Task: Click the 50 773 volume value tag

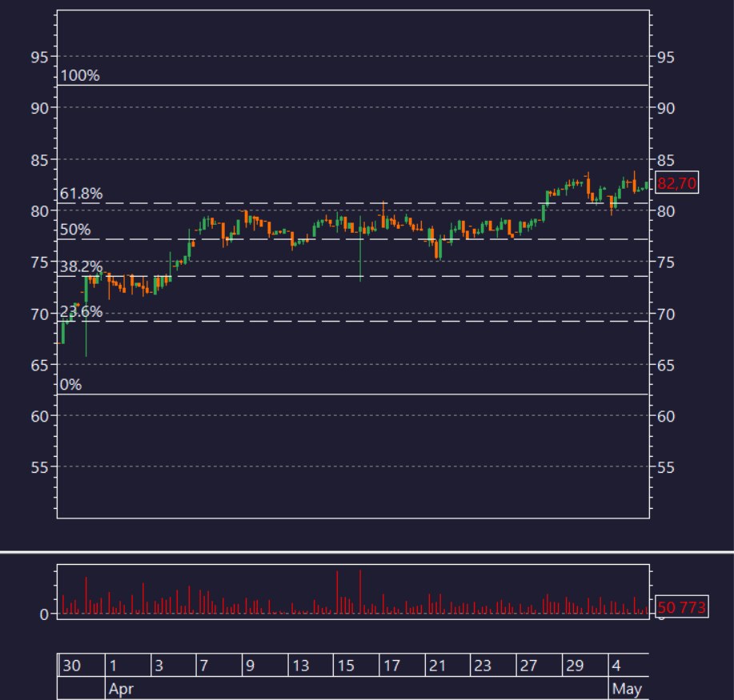Action: (x=681, y=607)
